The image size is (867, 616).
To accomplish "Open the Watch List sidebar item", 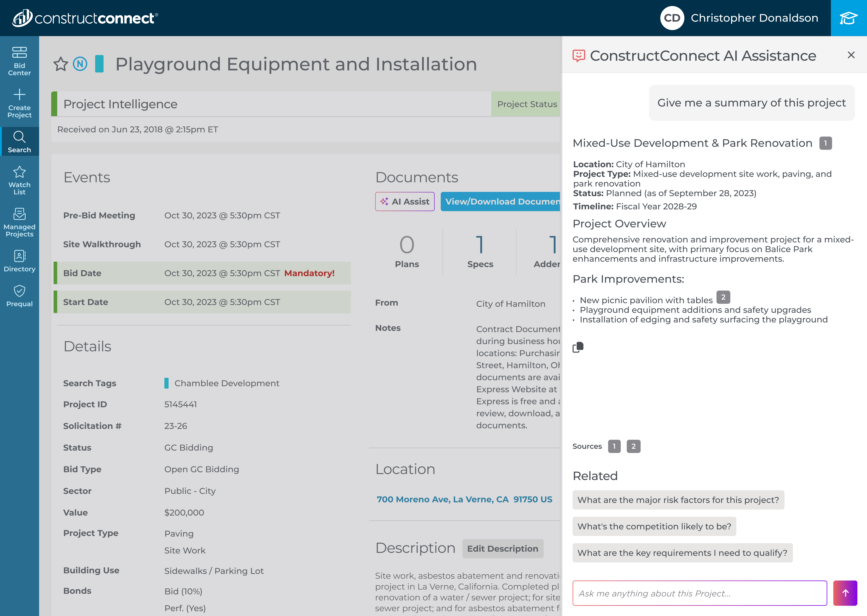I will point(19,180).
